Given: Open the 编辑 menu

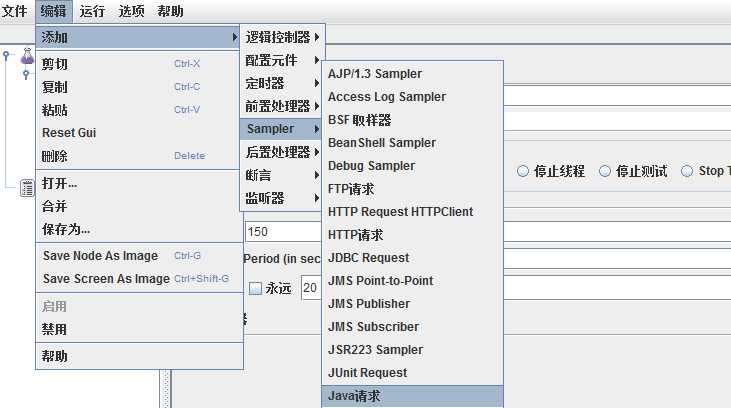Looking at the screenshot, I should [x=53, y=11].
